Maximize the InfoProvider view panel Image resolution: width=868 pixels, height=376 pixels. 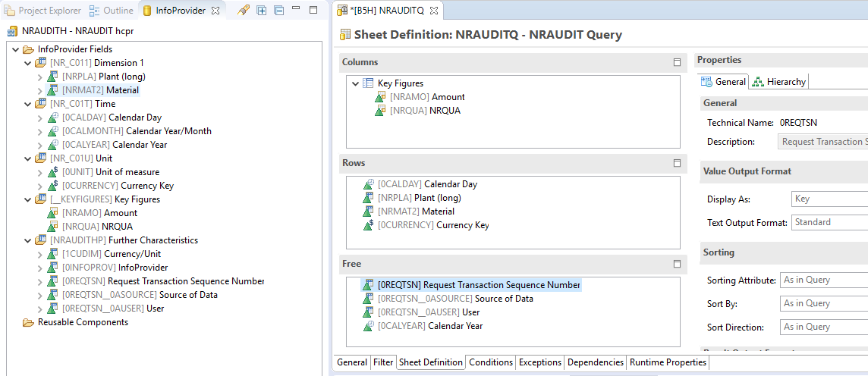313,10
